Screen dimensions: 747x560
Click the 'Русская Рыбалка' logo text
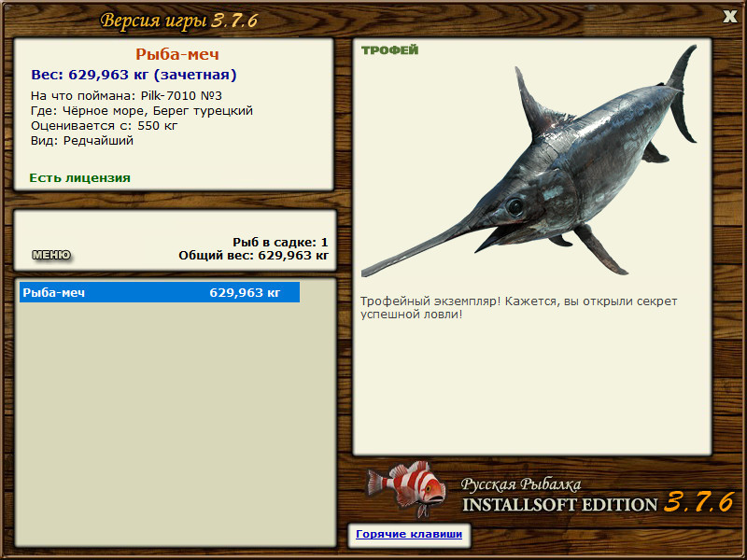click(521, 484)
